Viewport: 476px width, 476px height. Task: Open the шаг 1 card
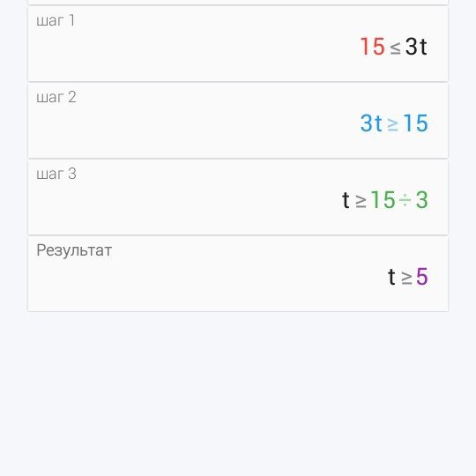coord(238,44)
